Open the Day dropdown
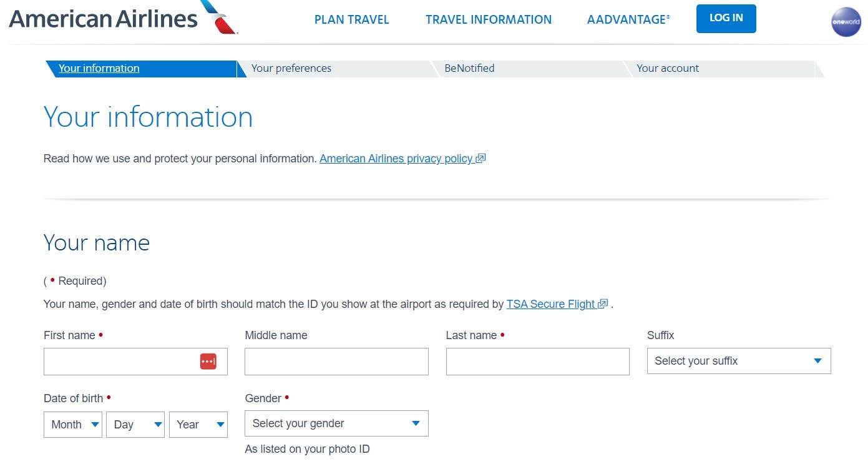868x469 pixels. [x=135, y=425]
